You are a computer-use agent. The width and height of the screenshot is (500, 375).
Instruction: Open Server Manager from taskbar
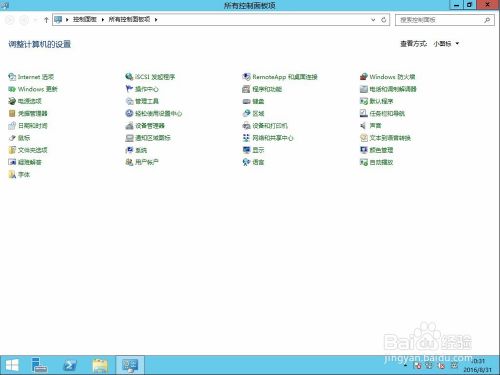[x=39, y=365]
